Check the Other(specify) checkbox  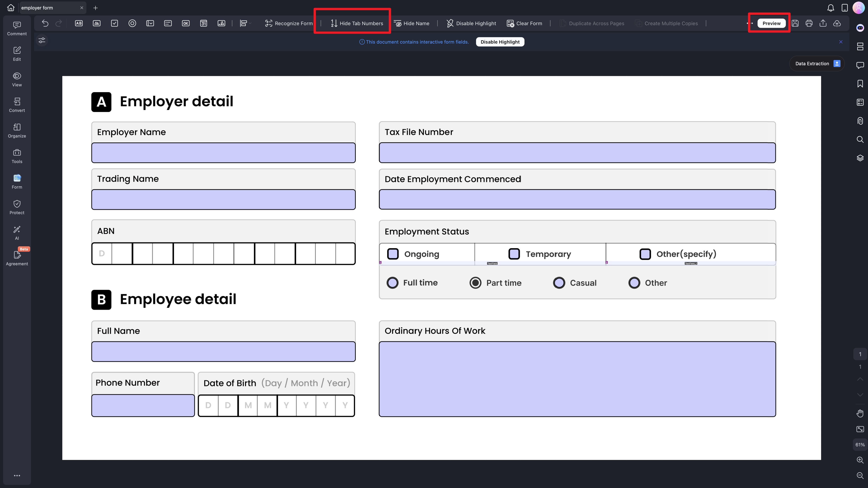[x=645, y=254]
